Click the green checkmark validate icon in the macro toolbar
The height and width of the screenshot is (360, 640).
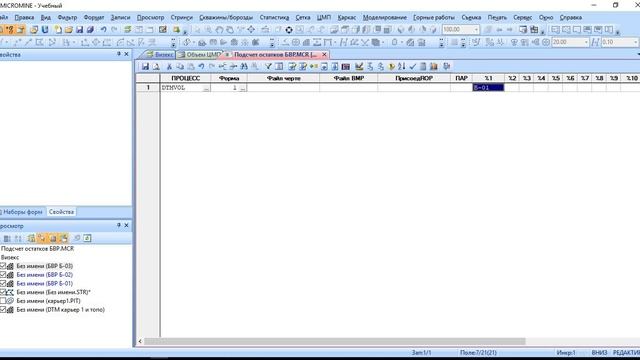413,67
